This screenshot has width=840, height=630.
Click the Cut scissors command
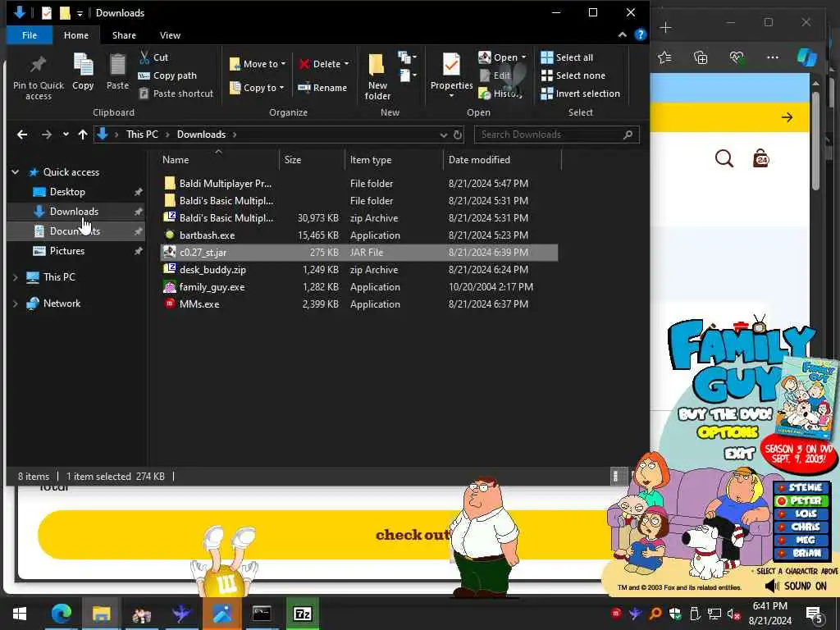153,57
